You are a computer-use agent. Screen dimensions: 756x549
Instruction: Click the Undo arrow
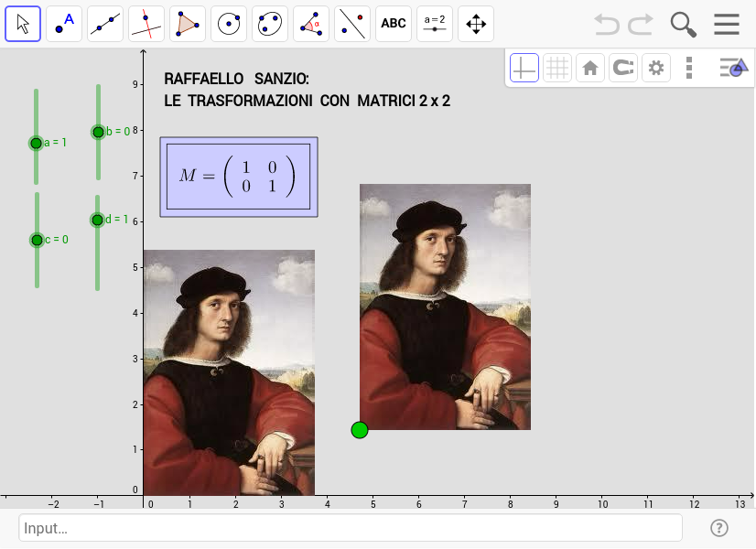coord(607,24)
